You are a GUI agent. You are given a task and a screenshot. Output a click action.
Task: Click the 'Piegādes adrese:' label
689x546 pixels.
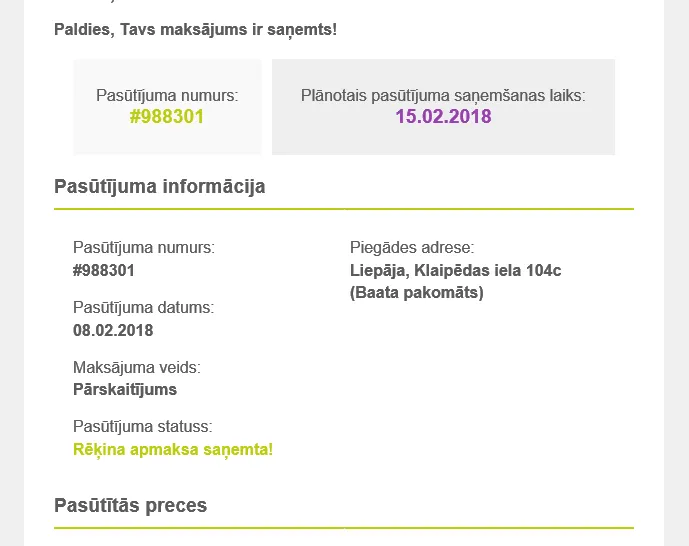(x=412, y=248)
